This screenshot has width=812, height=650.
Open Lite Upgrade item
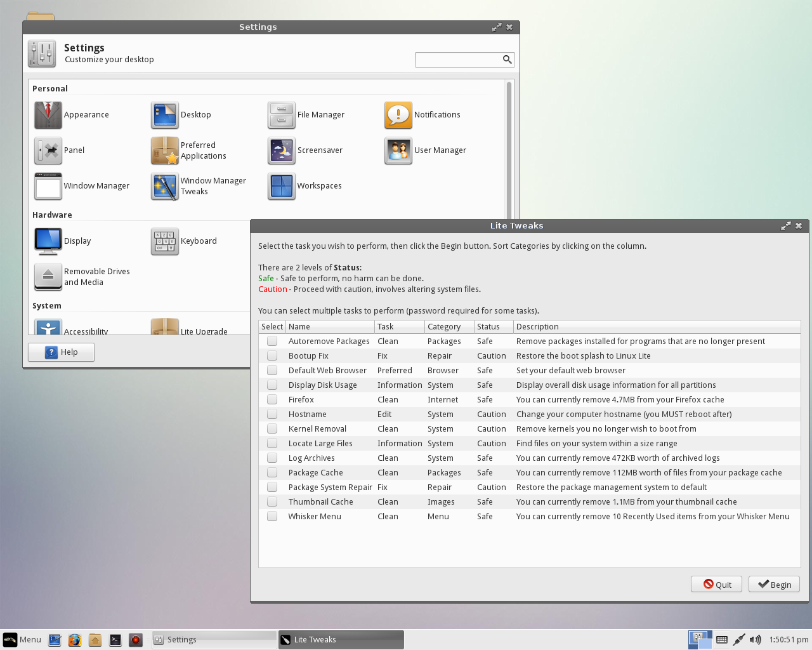click(189, 328)
